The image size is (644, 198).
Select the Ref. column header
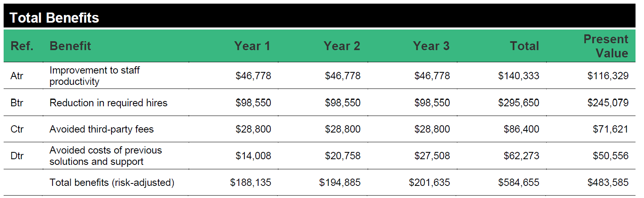point(22,46)
